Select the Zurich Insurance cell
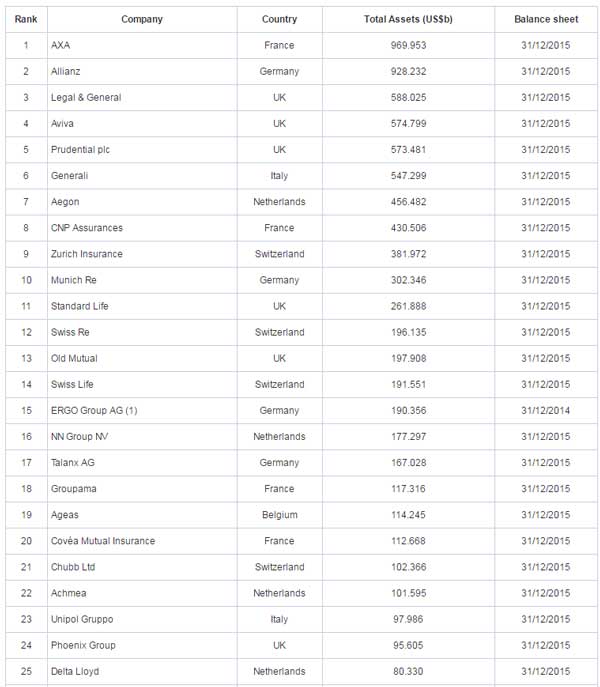 tap(87, 254)
